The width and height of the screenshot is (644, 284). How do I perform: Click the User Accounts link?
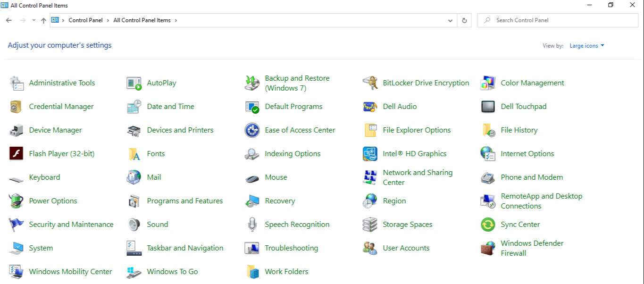click(x=406, y=248)
